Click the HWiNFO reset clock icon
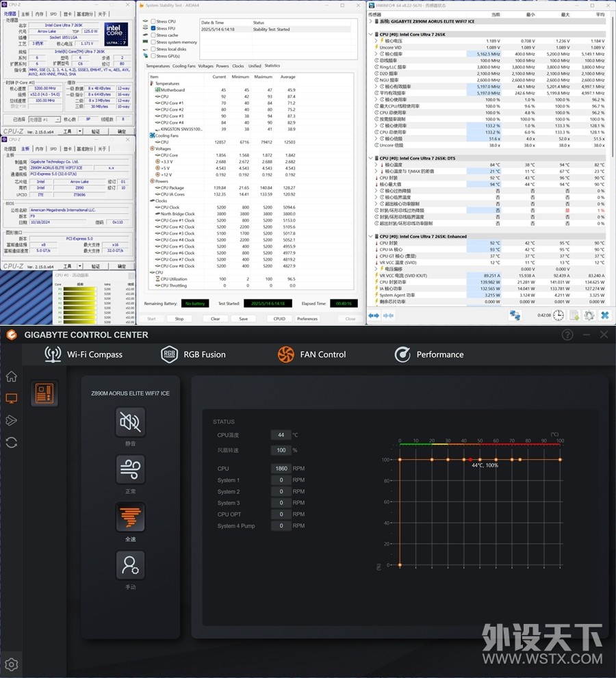This screenshot has width=616, height=678. 559,315
